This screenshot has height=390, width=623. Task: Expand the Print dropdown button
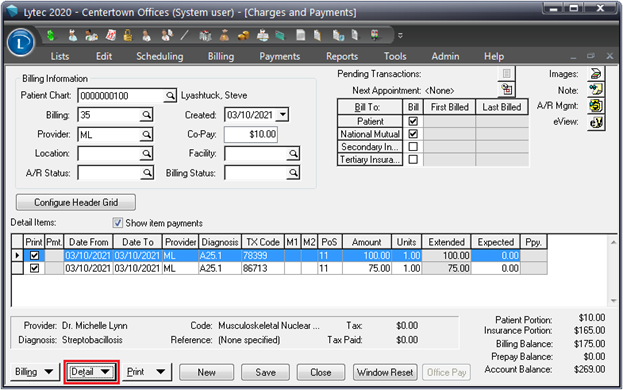point(146,372)
